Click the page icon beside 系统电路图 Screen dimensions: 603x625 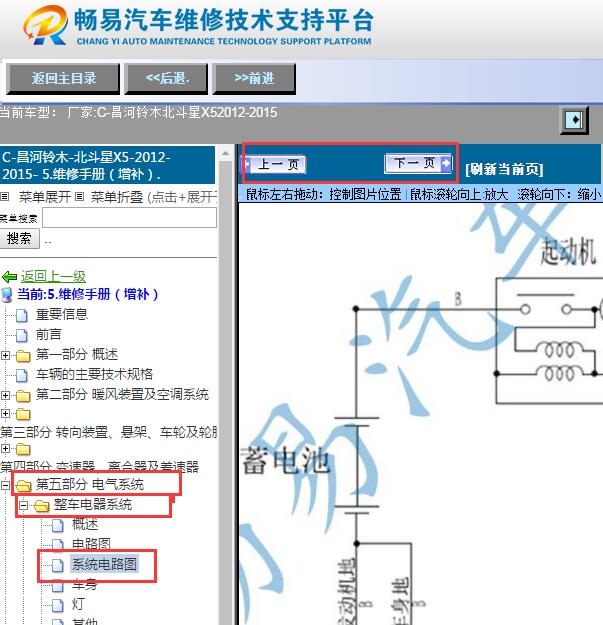58,565
